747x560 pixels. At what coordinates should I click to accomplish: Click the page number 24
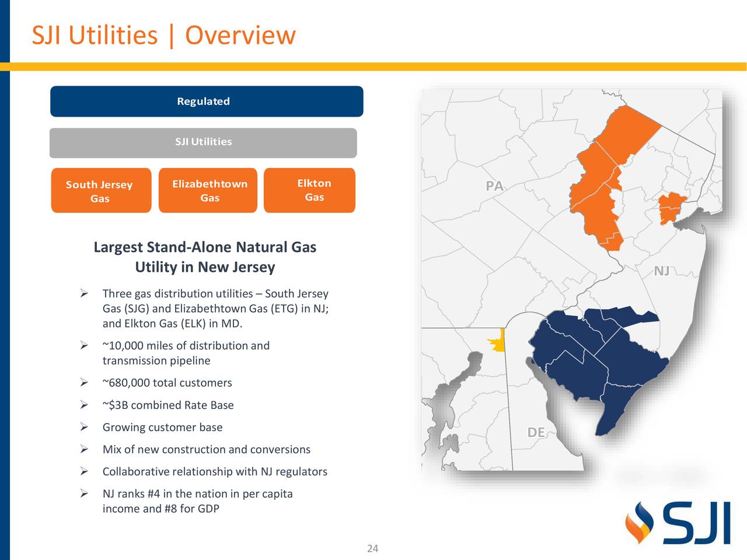372,549
